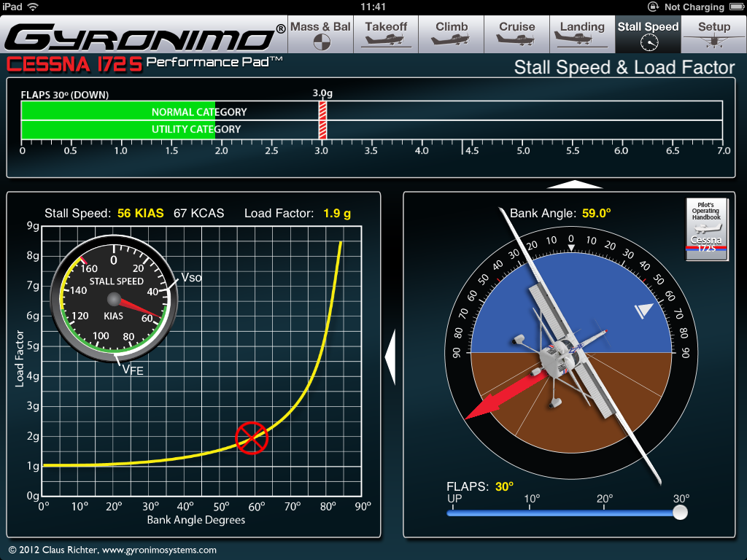The height and width of the screenshot is (560, 747).
Task: Select the Landing tab
Action: click(582, 34)
